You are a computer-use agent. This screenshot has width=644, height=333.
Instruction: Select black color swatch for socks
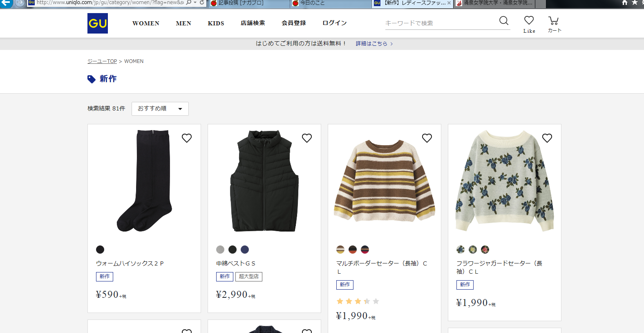click(100, 250)
